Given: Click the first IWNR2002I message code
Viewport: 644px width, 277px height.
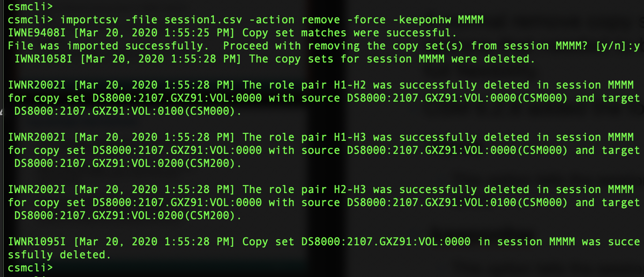Looking at the screenshot, I should pos(37,85).
